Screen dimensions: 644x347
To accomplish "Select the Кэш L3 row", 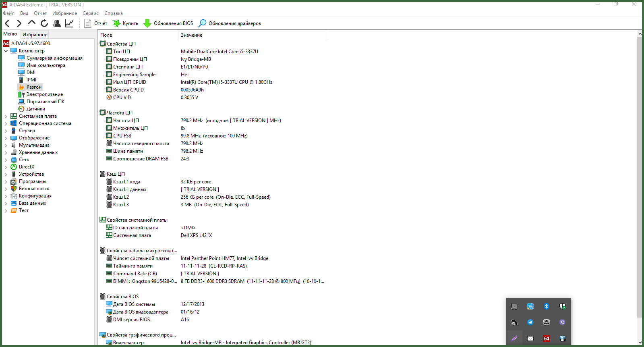I will pos(213,205).
